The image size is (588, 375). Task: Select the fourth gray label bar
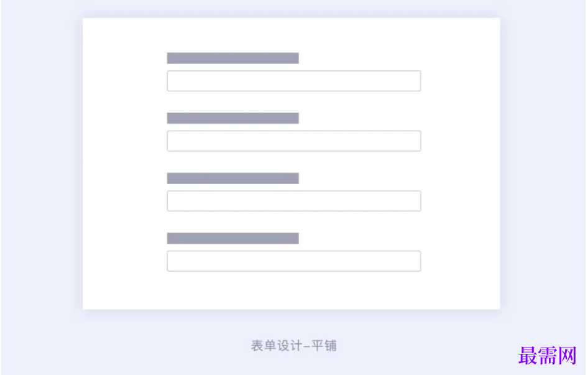pyautogui.click(x=232, y=238)
